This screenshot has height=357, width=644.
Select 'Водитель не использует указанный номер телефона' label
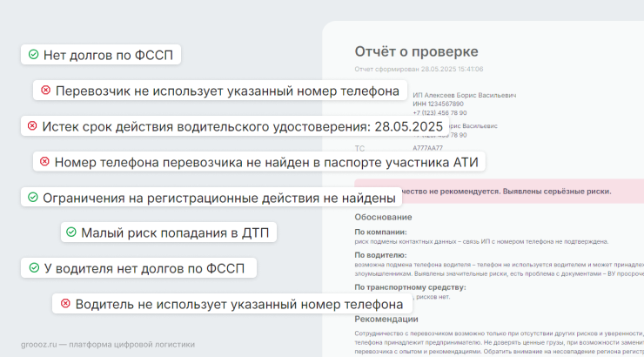click(x=239, y=305)
